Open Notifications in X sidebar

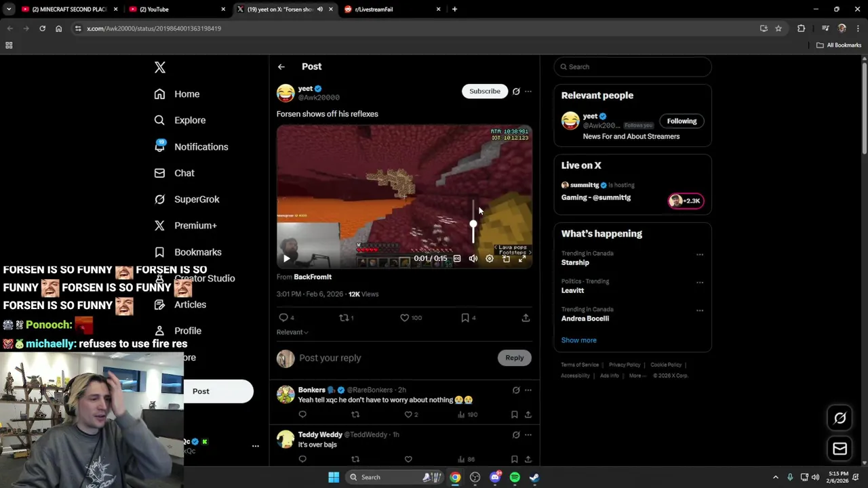click(191, 146)
